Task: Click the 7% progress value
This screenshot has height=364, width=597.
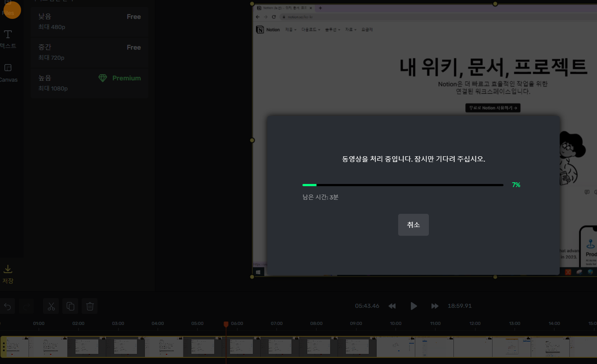Action: [x=516, y=185]
